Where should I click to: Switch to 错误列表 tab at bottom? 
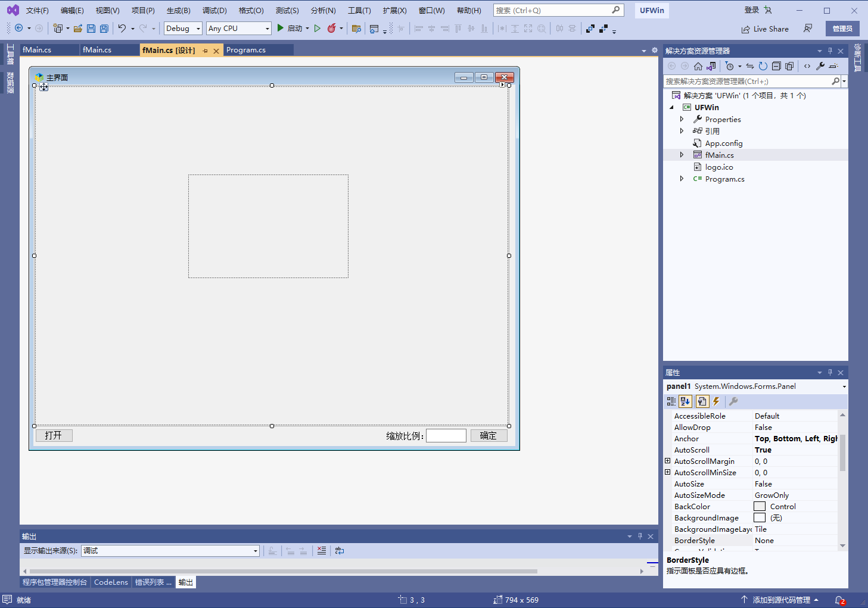(153, 582)
